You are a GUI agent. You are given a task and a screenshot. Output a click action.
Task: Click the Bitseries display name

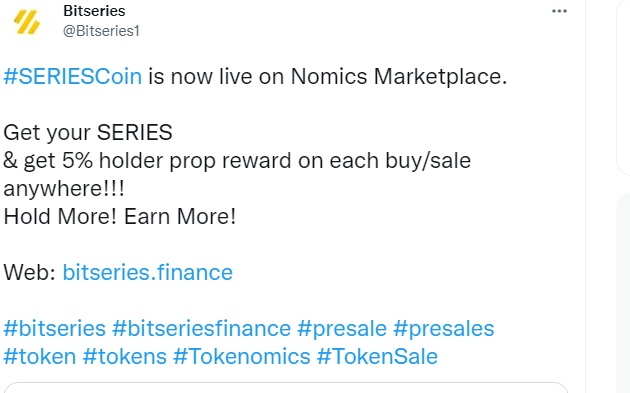[94, 11]
